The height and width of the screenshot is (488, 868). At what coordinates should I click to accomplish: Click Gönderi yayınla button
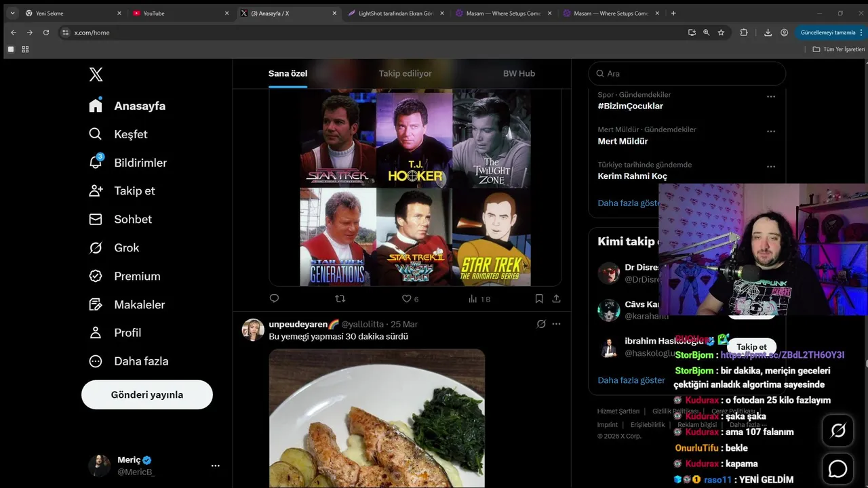point(147,394)
